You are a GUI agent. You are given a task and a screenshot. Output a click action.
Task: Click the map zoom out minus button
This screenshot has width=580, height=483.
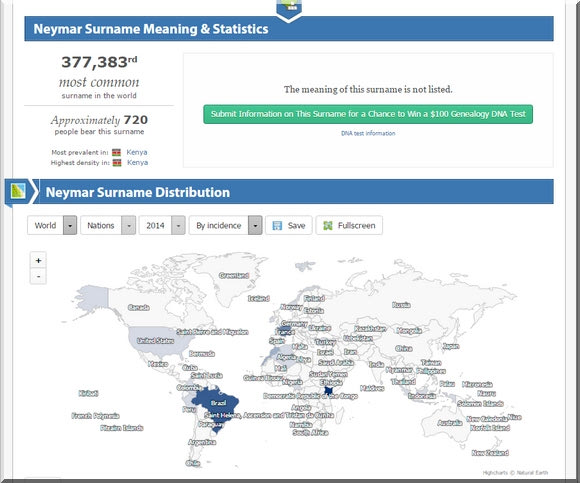click(38, 276)
